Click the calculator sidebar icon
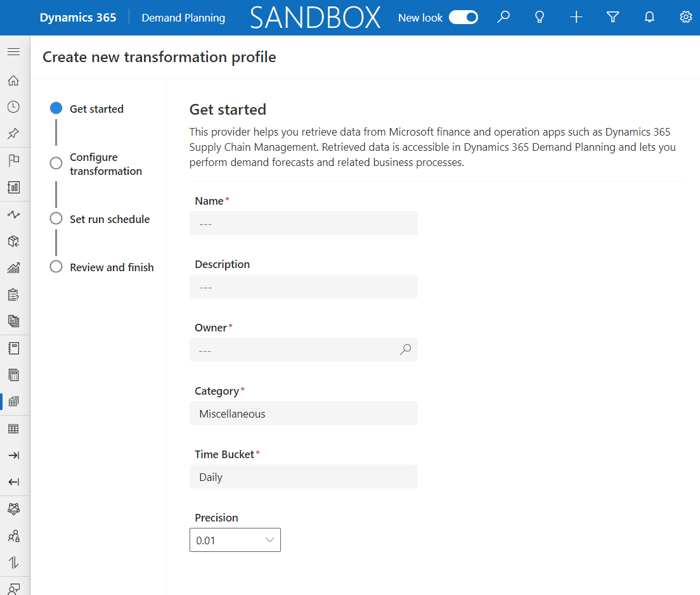 14,375
